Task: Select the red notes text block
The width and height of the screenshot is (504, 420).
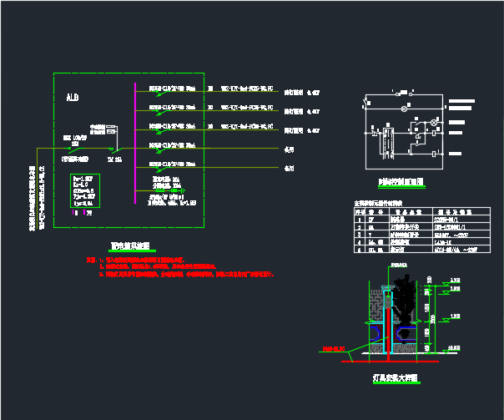Action: tap(180, 267)
